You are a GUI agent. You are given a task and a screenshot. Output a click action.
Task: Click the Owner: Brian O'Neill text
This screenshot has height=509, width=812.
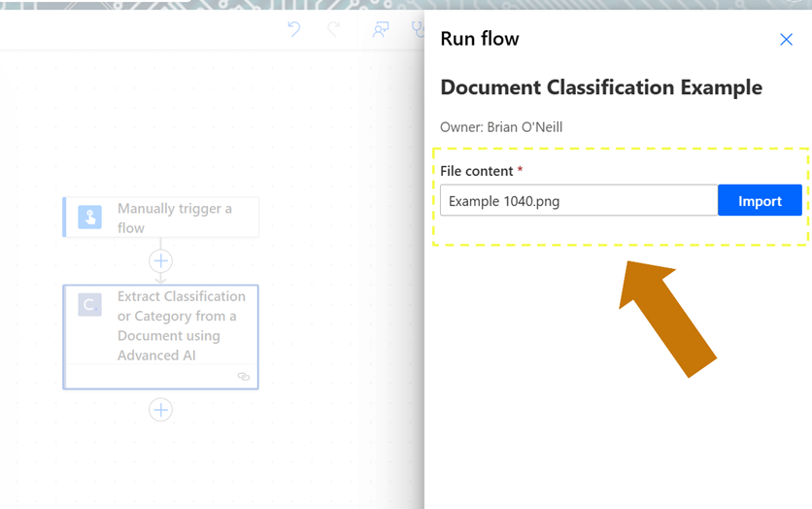501,127
